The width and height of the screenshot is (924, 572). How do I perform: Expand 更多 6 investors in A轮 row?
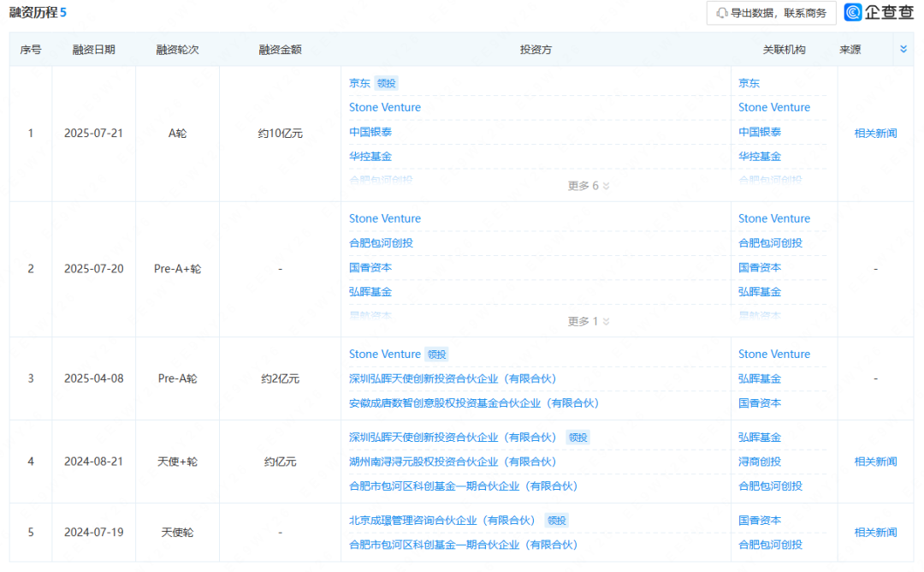pyautogui.click(x=588, y=186)
